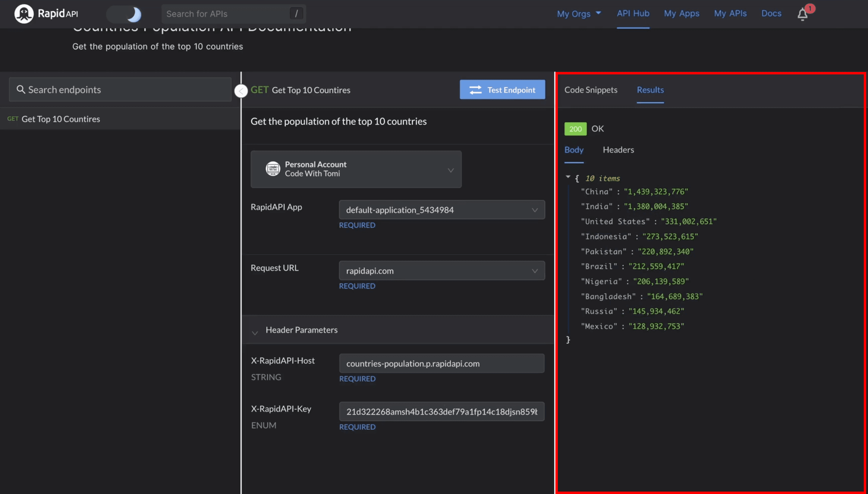
Task: Click the Test Endpoint button
Action: coord(502,89)
